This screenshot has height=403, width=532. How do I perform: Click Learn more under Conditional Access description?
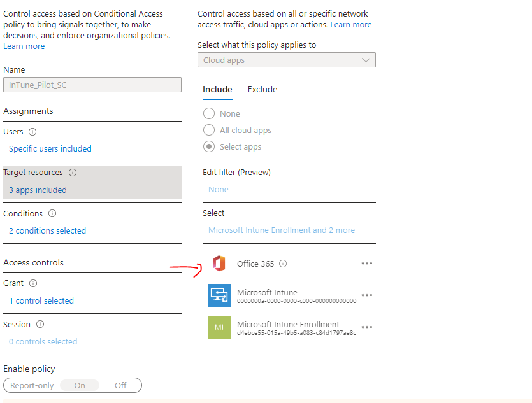pyautogui.click(x=24, y=46)
